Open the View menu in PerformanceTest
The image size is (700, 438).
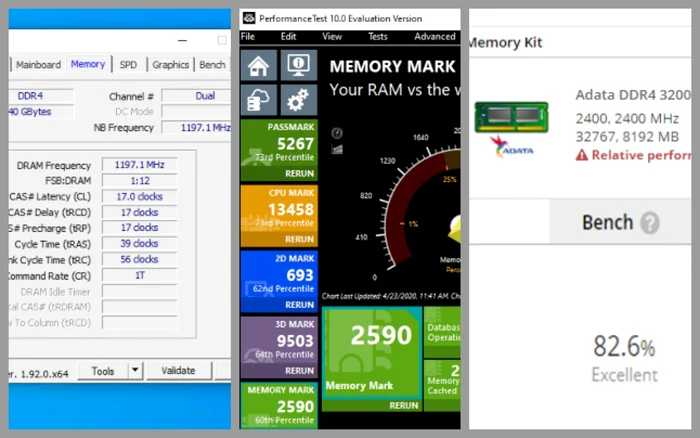coord(332,37)
